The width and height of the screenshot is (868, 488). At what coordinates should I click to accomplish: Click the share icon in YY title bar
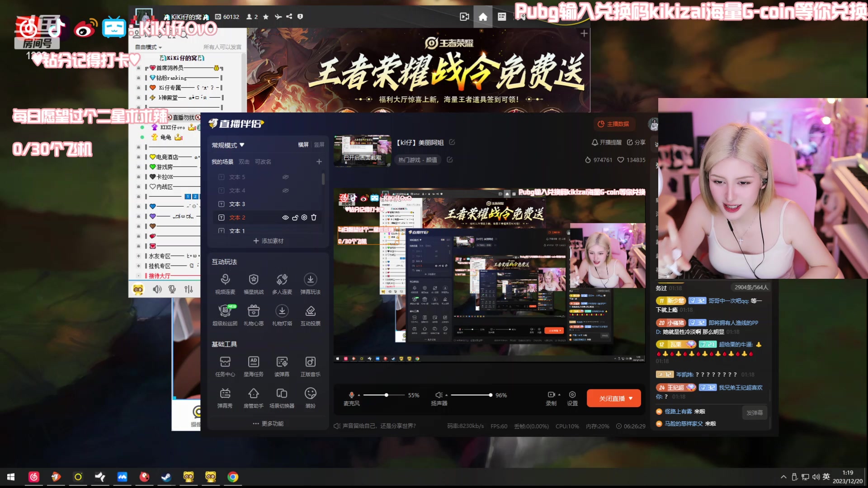(x=289, y=17)
